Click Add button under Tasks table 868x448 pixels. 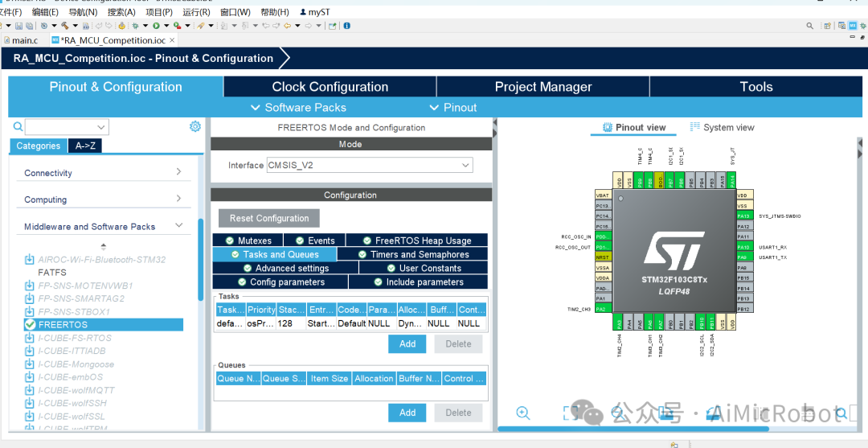[x=407, y=344]
